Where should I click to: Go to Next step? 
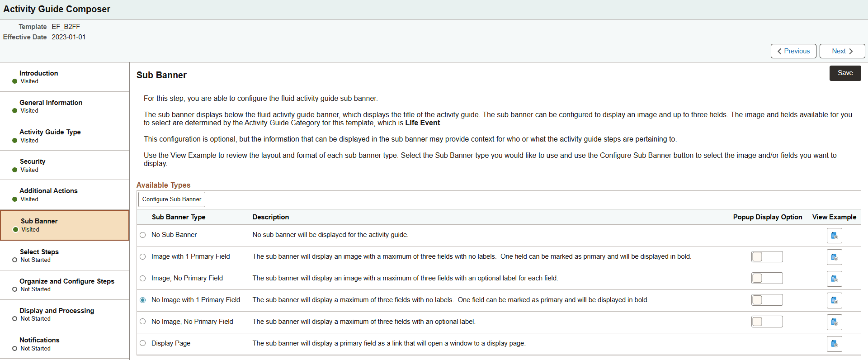(842, 51)
